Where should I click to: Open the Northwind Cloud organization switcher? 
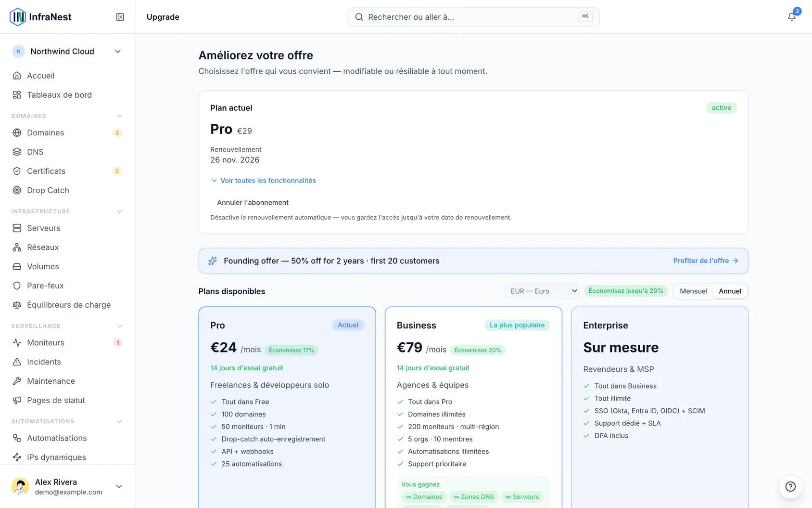(x=67, y=52)
